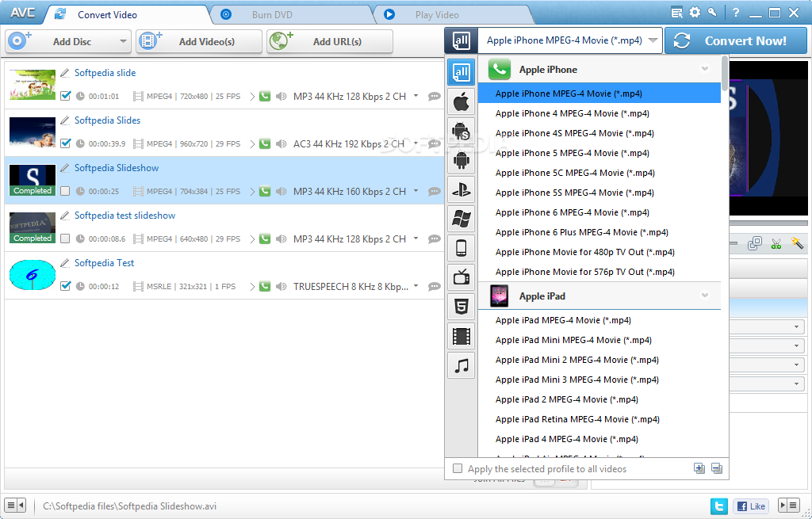This screenshot has height=519, width=812.
Task: Click the wrench tools icon in title bar
Action: [x=713, y=13]
